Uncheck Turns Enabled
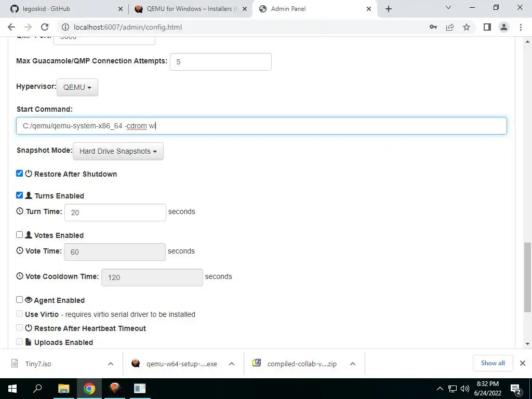 pyautogui.click(x=19, y=195)
